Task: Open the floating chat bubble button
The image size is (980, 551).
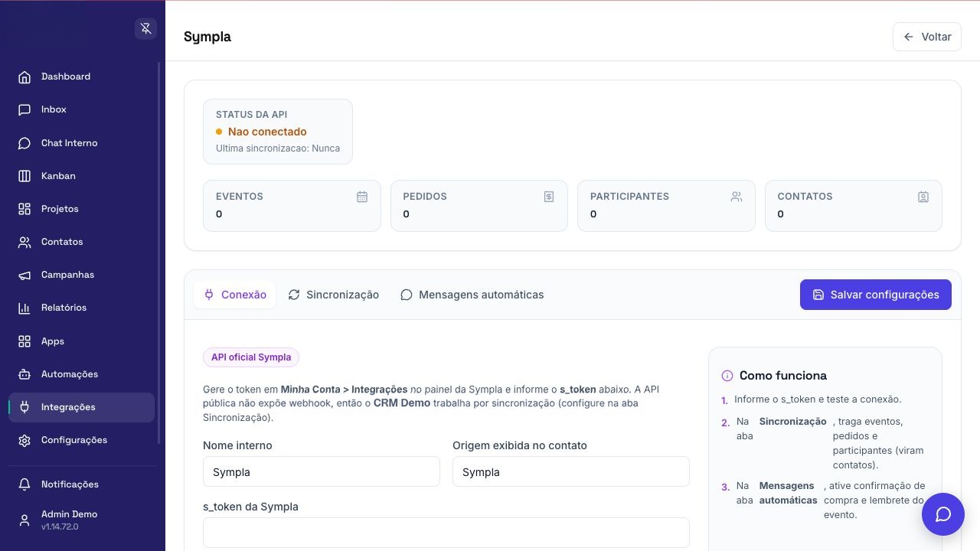Action: point(943,514)
